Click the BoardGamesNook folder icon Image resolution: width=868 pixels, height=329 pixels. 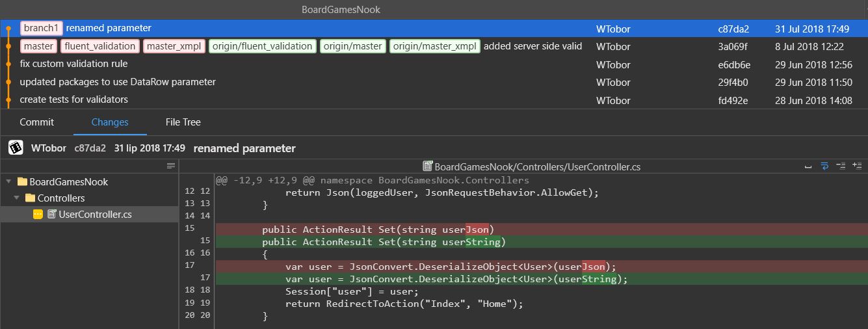(x=22, y=182)
